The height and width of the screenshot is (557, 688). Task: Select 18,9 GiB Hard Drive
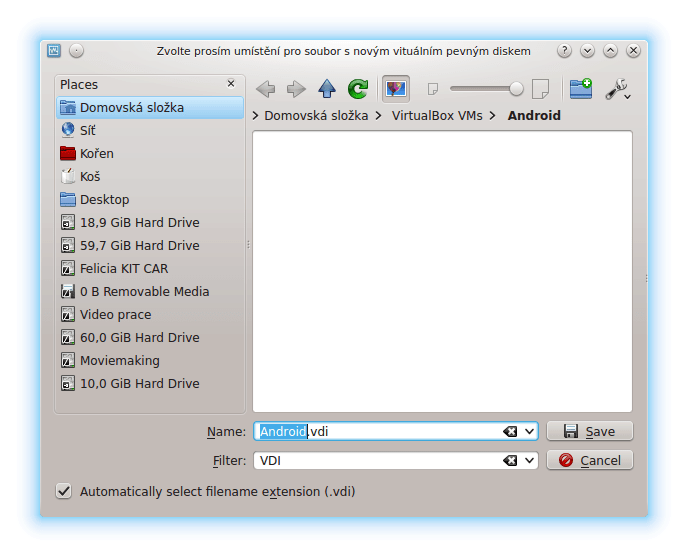(150, 223)
